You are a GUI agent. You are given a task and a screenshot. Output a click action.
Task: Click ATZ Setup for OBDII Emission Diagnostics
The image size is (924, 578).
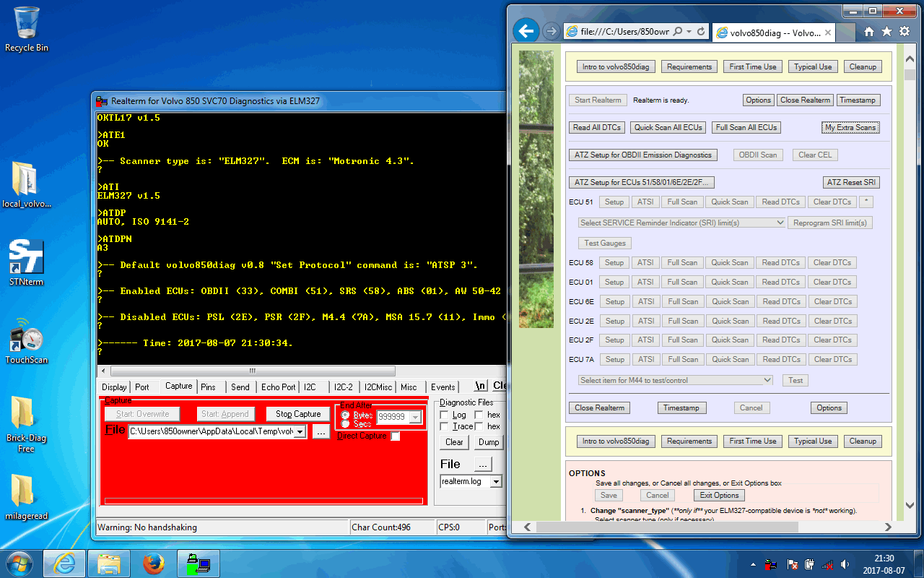[x=642, y=155]
